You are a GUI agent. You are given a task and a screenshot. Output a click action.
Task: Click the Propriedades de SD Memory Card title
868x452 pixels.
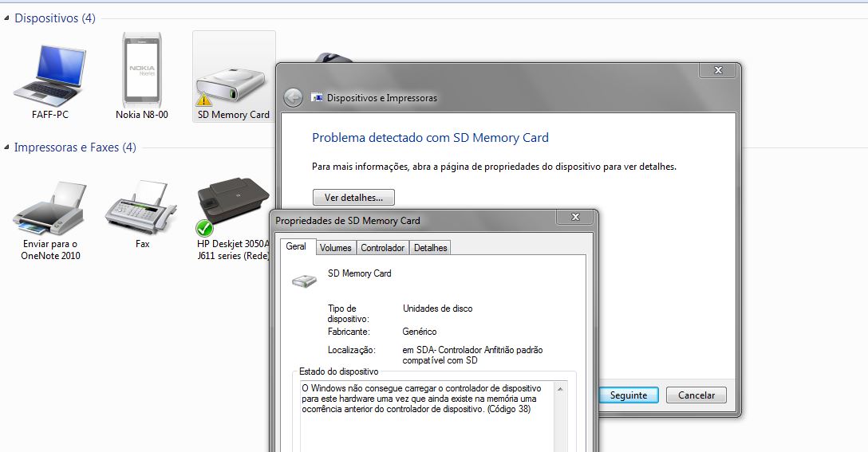point(348,221)
